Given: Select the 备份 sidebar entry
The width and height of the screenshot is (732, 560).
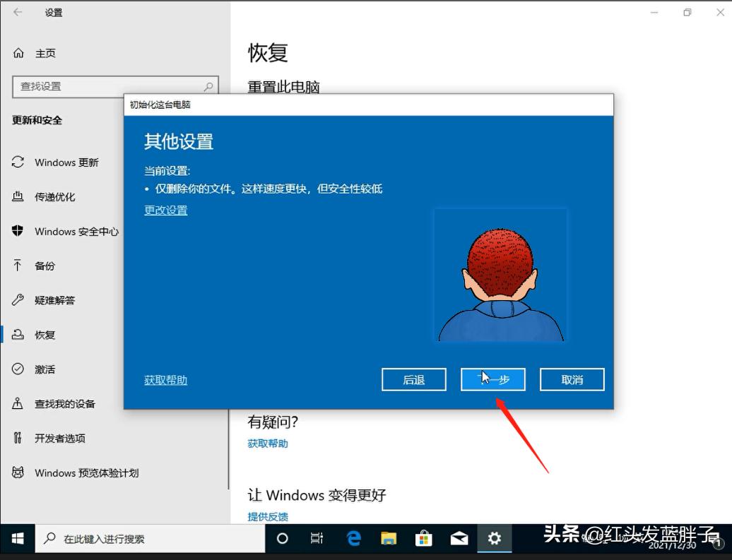Looking at the screenshot, I should tap(45, 266).
